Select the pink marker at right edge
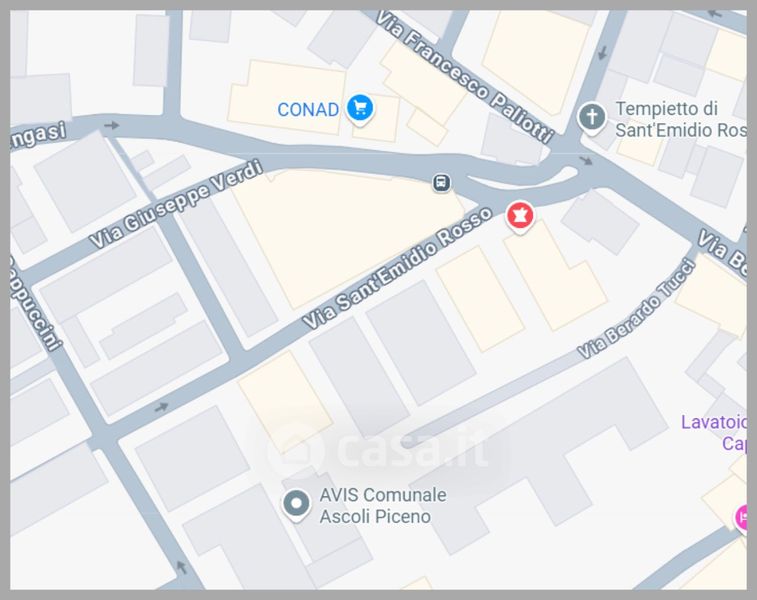Screen dimensions: 757x600 [742, 518]
